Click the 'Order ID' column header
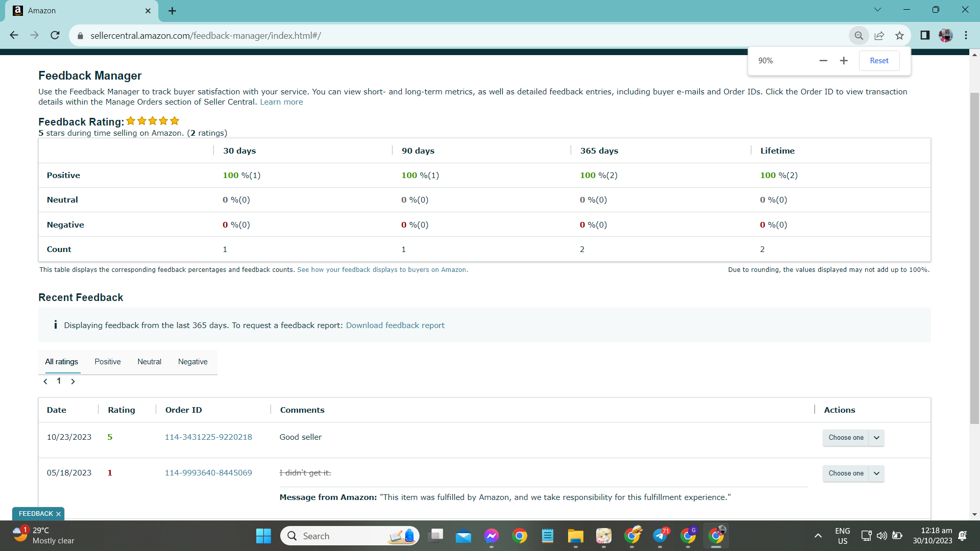980x551 pixels. (x=184, y=410)
